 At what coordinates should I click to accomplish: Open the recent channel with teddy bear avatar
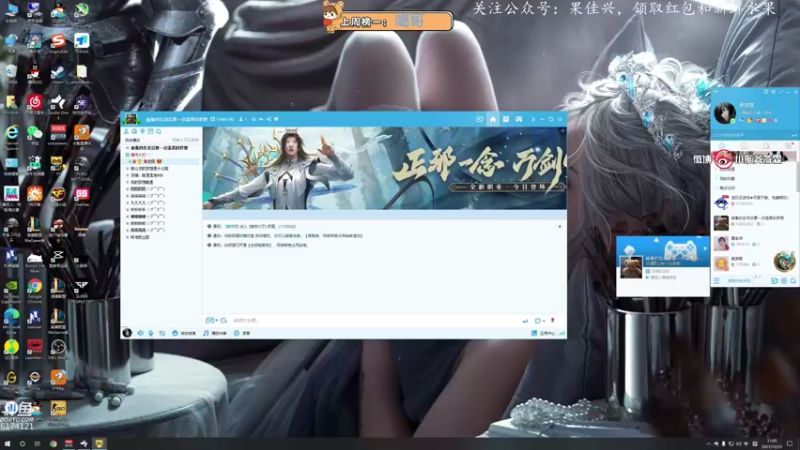pos(721,223)
